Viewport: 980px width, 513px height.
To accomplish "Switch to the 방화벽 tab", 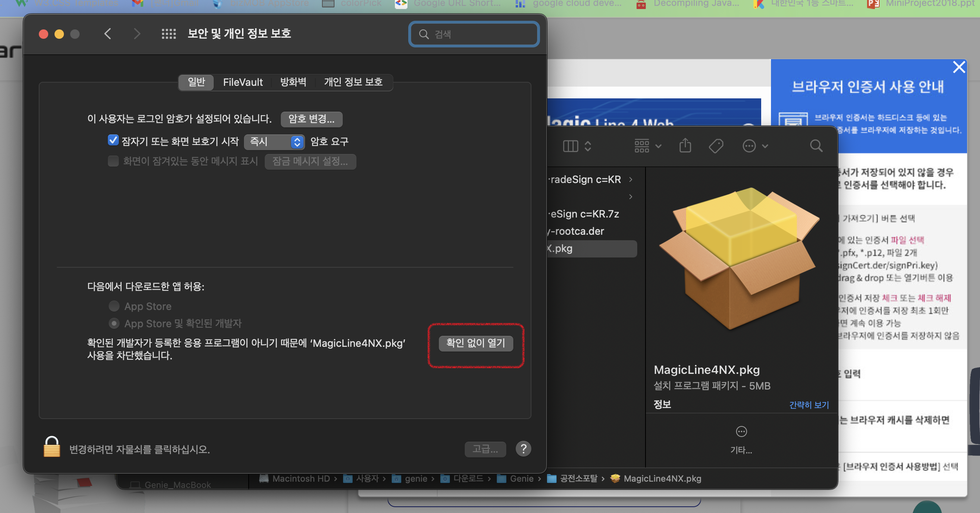I will (293, 82).
